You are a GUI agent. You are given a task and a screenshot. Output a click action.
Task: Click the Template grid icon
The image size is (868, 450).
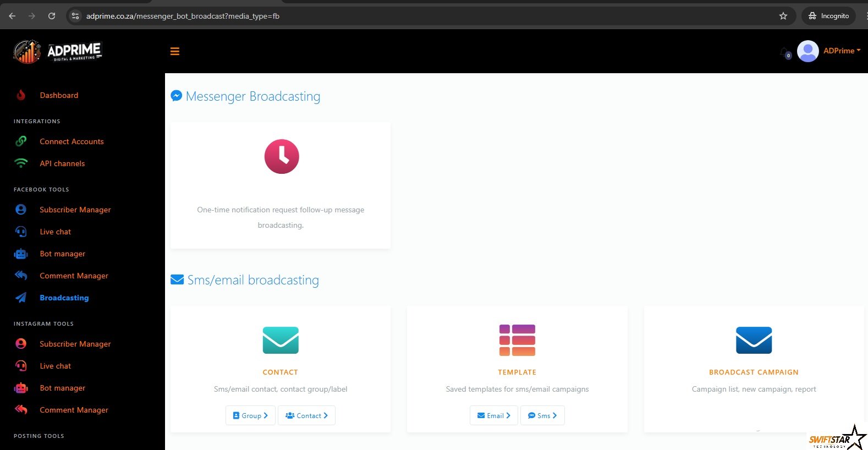tap(517, 340)
